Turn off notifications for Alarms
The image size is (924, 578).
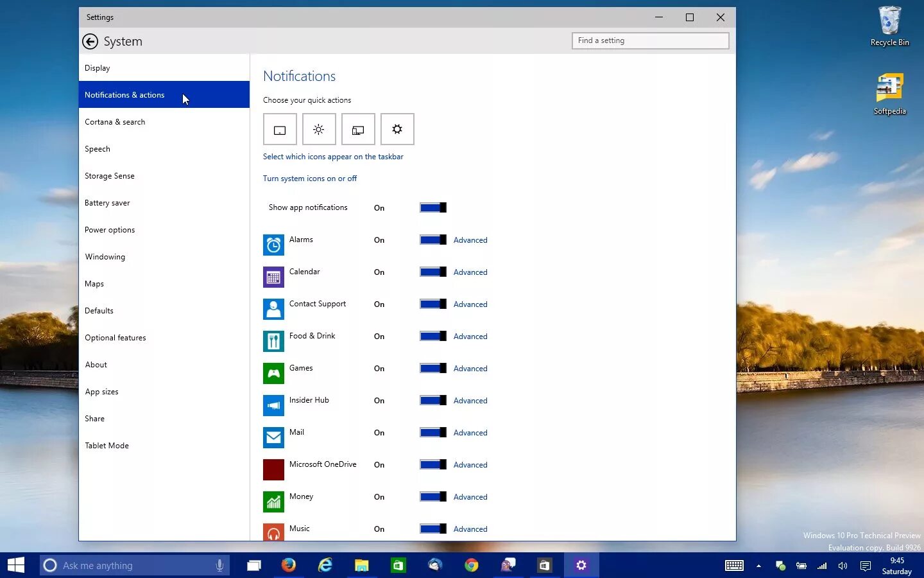(433, 240)
